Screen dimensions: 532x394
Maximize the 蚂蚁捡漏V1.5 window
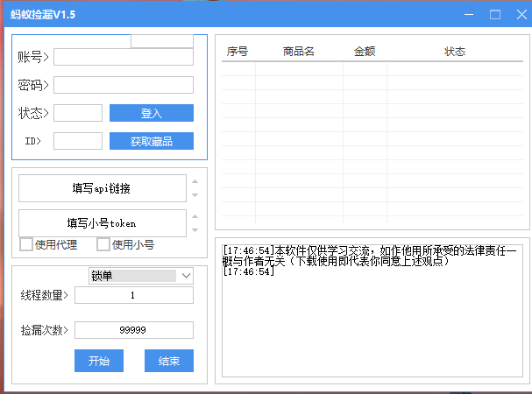(x=495, y=15)
